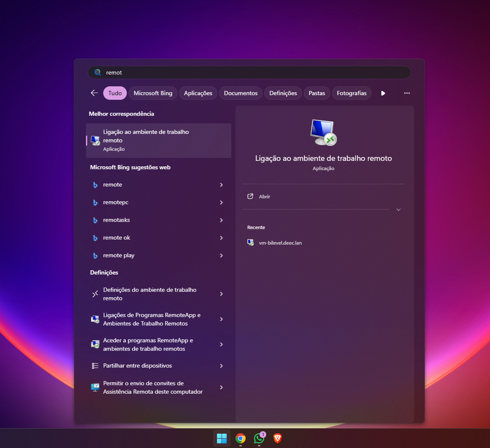Click the Windows Start button on taskbar
The width and height of the screenshot is (490, 448).
[222, 438]
